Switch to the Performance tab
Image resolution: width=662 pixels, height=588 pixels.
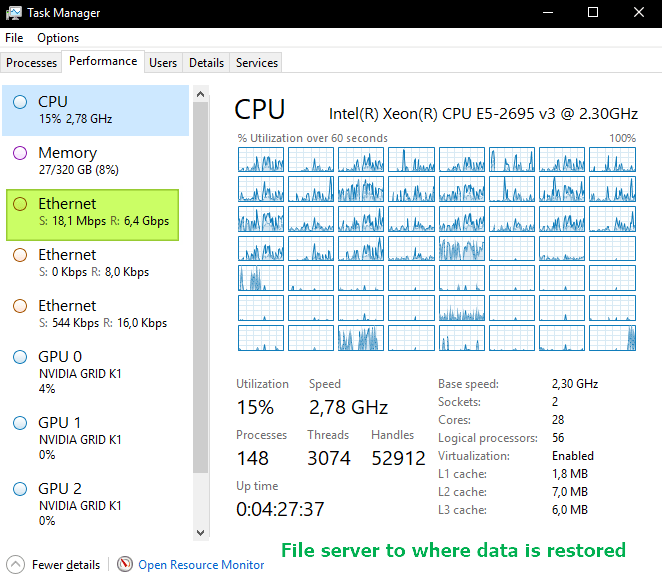point(103,61)
